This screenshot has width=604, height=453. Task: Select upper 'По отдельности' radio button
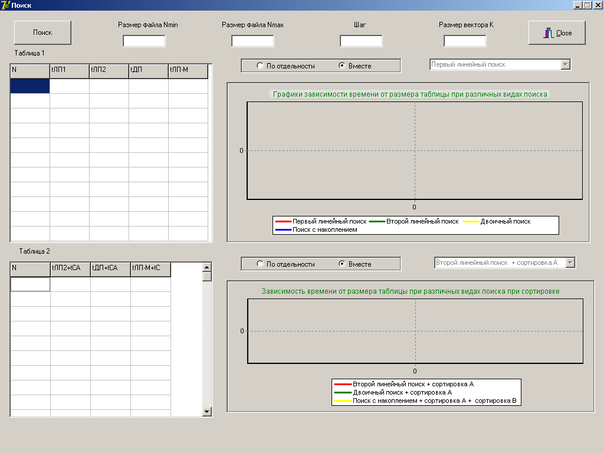[x=260, y=66]
